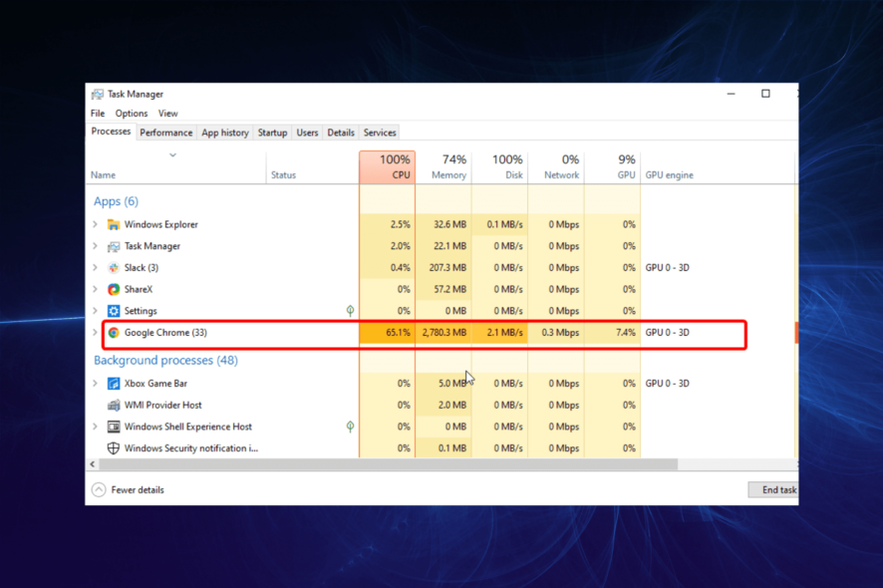Viewport: 883px width, 588px height.
Task: Expand the ShareX process row
Action: pos(95,289)
